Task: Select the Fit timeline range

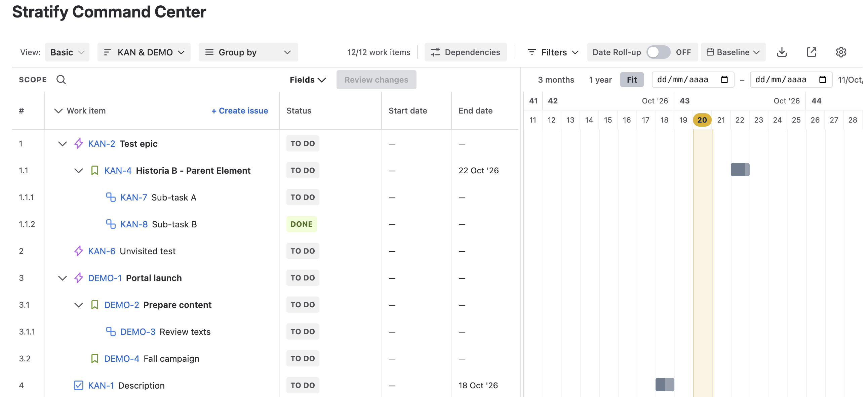Action: (631, 80)
